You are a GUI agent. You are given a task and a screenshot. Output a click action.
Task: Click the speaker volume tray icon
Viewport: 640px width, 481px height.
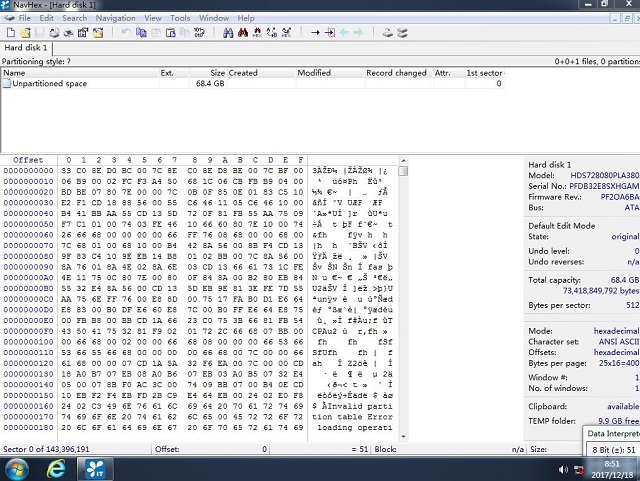tap(564, 470)
